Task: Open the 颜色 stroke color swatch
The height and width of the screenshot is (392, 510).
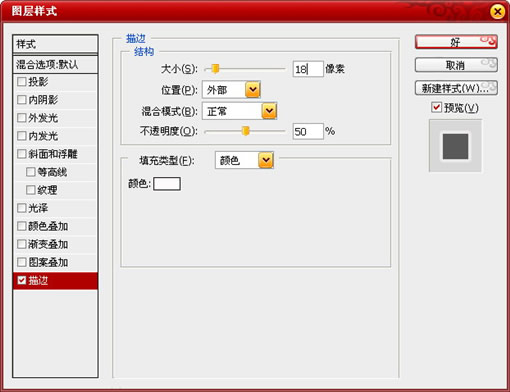Action: [x=167, y=184]
